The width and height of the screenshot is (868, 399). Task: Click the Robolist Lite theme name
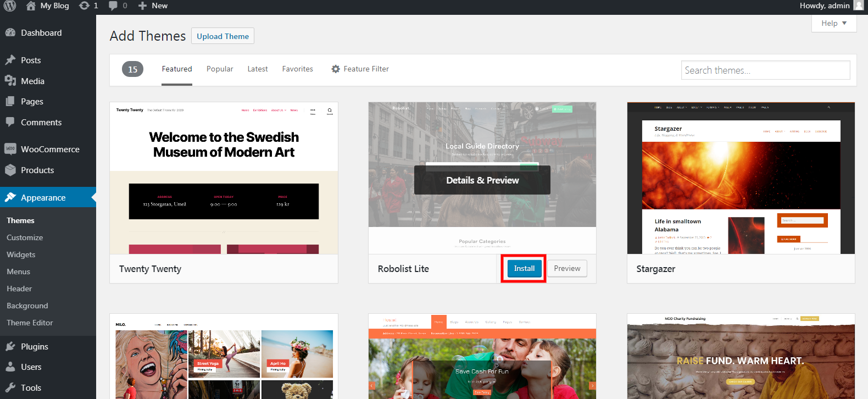pyautogui.click(x=403, y=269)
